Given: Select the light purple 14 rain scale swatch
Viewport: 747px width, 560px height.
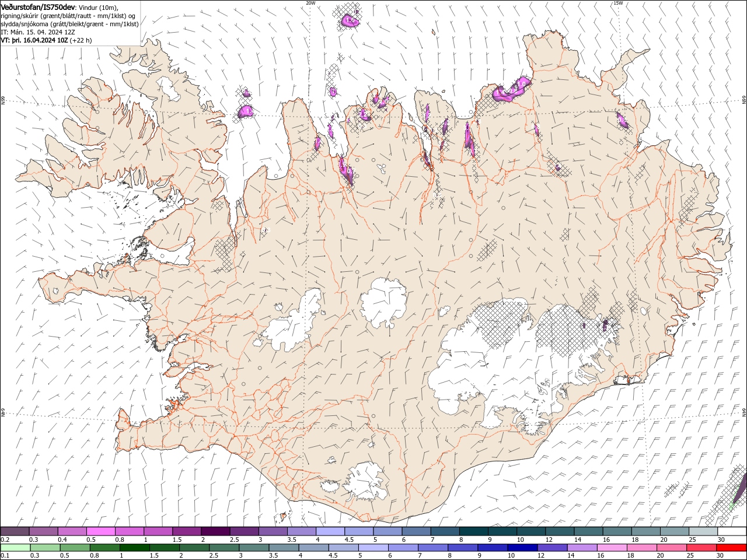Looking at the screenshot, I should point(582,548).
